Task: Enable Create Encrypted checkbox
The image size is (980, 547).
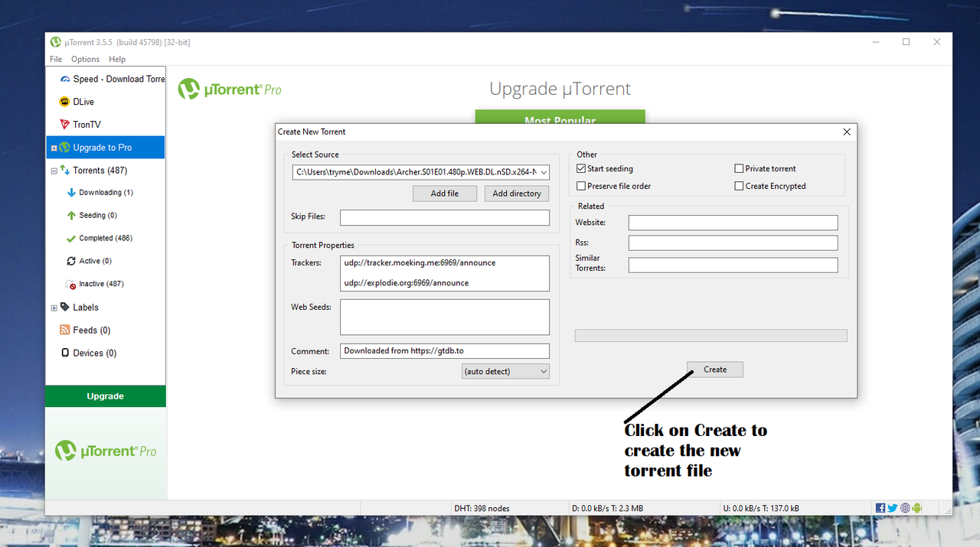Action: click(x=739, y=186)
